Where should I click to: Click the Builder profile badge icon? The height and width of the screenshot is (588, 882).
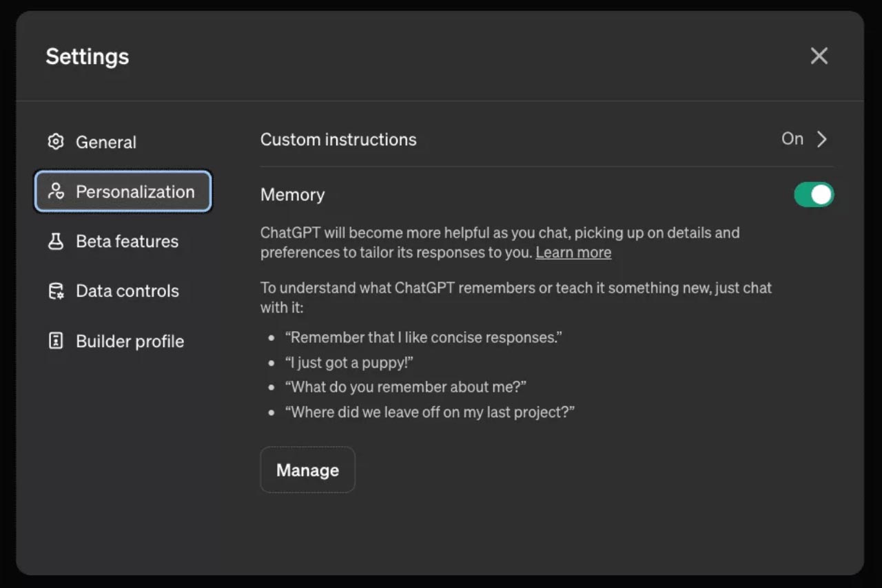pos(55,341)
